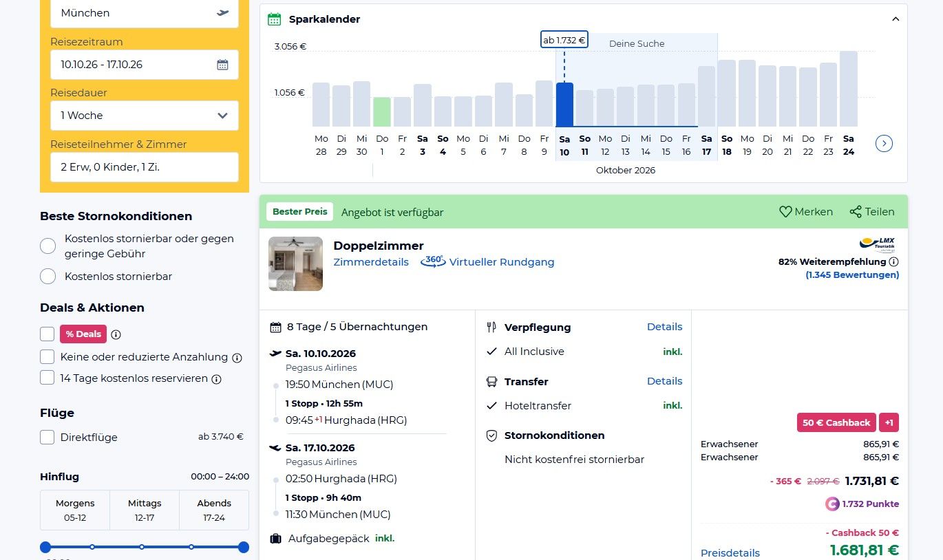Open the Zimmerdetails link
The image size is (943, 560).
coord(371,262)
